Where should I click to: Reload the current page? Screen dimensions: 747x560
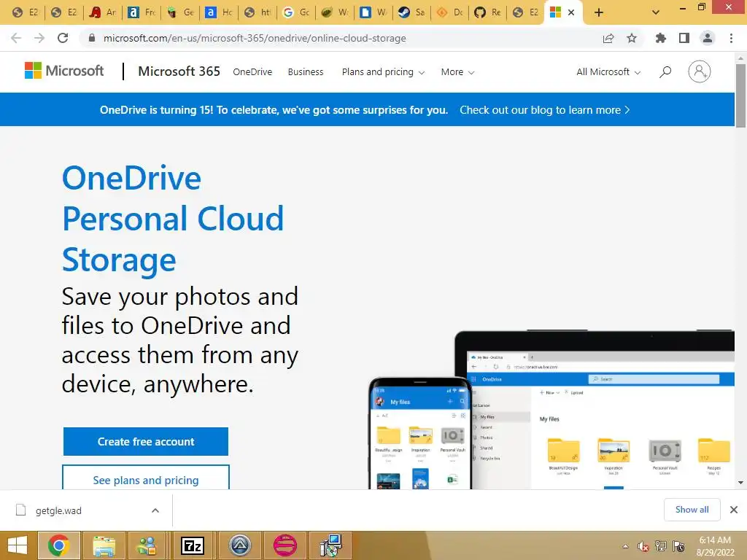[x=63, y=38]
